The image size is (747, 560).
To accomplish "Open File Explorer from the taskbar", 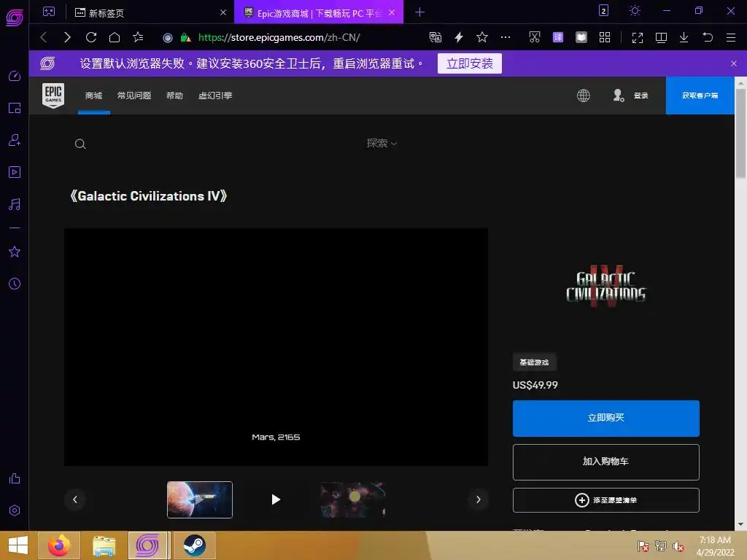I will pyautogui.click(x=104, y=545).
